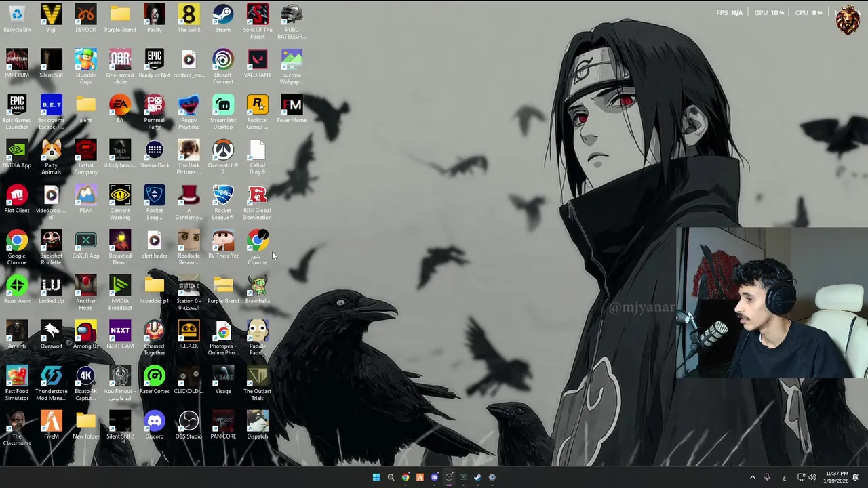The image size is (868, 488).
Task: Select the NVIDIA Broadcast desktop shortcut
Action: pos(120,293)
